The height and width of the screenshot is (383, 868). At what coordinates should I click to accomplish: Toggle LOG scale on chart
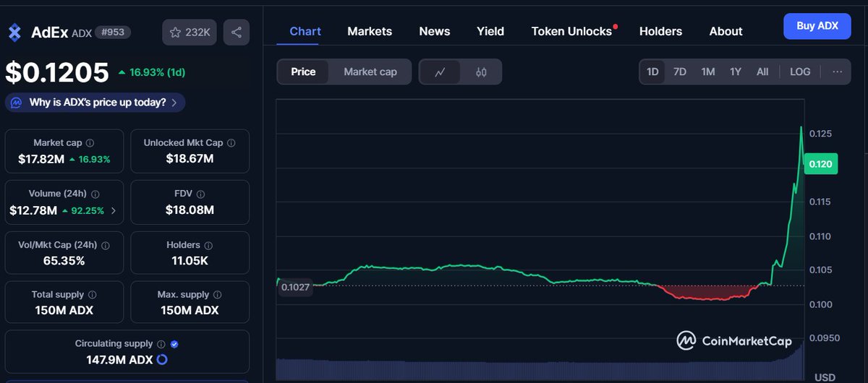tap(800, 72)
